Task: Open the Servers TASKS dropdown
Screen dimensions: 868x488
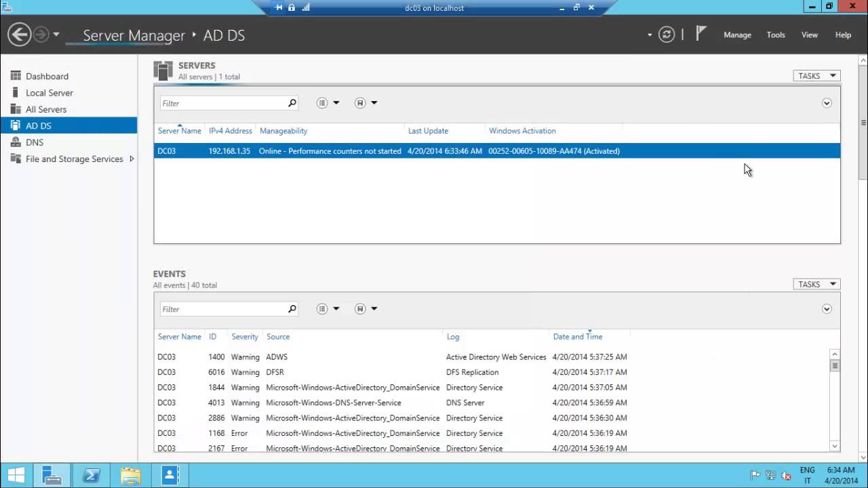Action: 816,76
